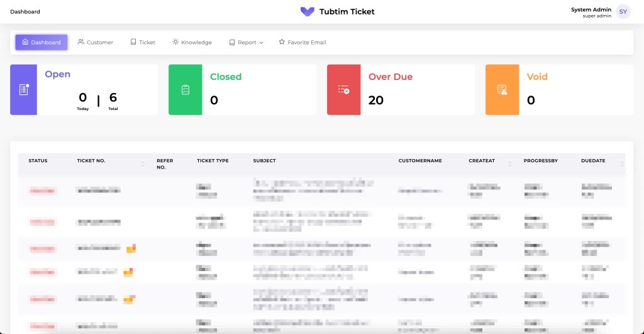The image size is (644, 334).
Task: Click the orange Void warning icon
Action: (x=502, y=89)
